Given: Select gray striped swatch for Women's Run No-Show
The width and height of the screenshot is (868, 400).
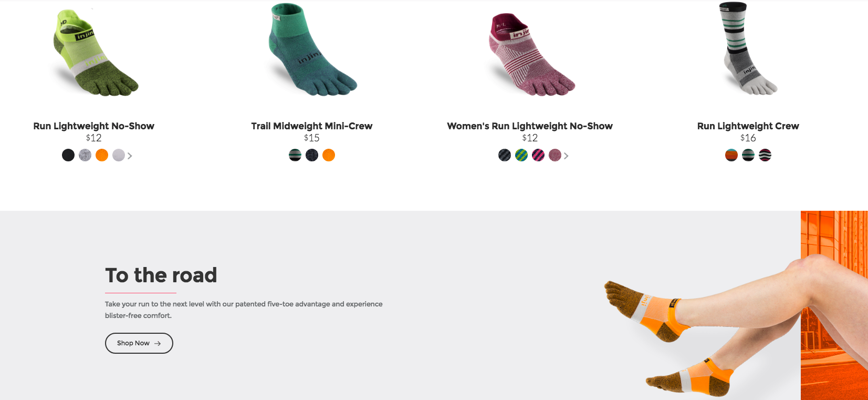Looking at the screenshot, I should coord(505,155).
